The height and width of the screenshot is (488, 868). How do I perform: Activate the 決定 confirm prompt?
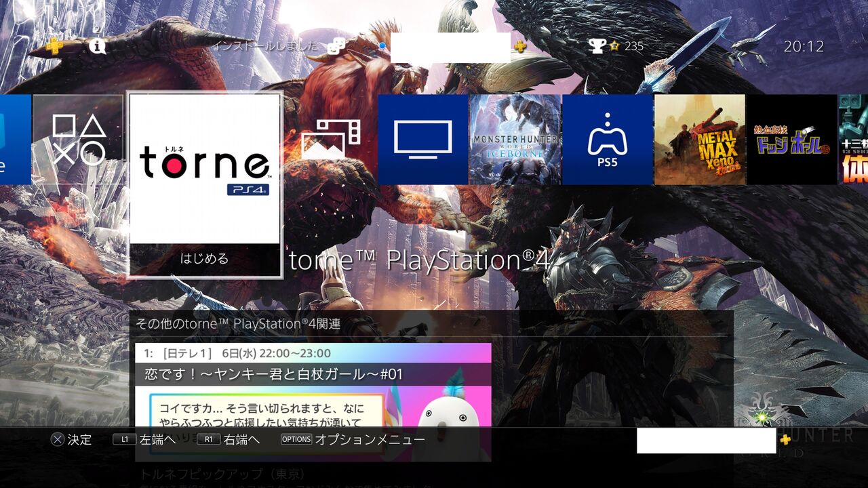pyautogui.click(x=72, y=439)
